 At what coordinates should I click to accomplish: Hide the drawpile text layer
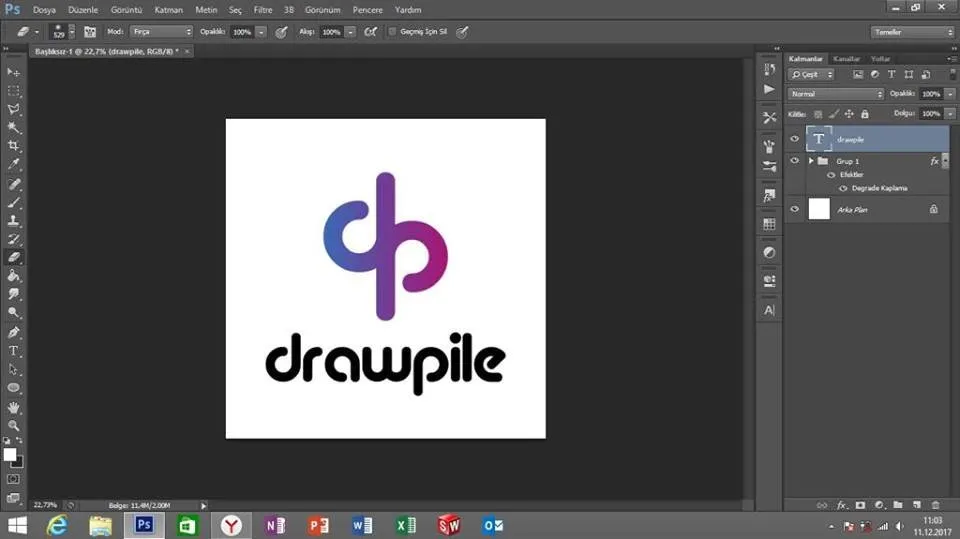click(795, 139)
